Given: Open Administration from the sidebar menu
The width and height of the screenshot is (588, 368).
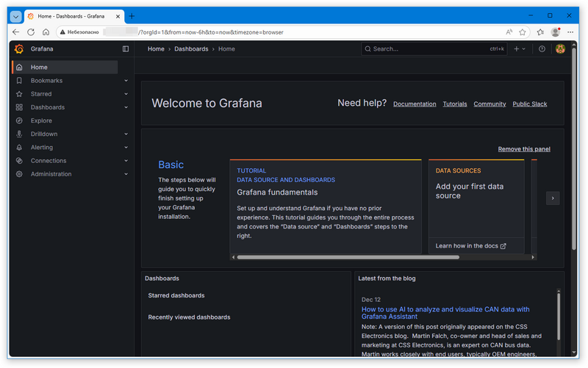Looking at the screenshot, I should tap(51, 174).
